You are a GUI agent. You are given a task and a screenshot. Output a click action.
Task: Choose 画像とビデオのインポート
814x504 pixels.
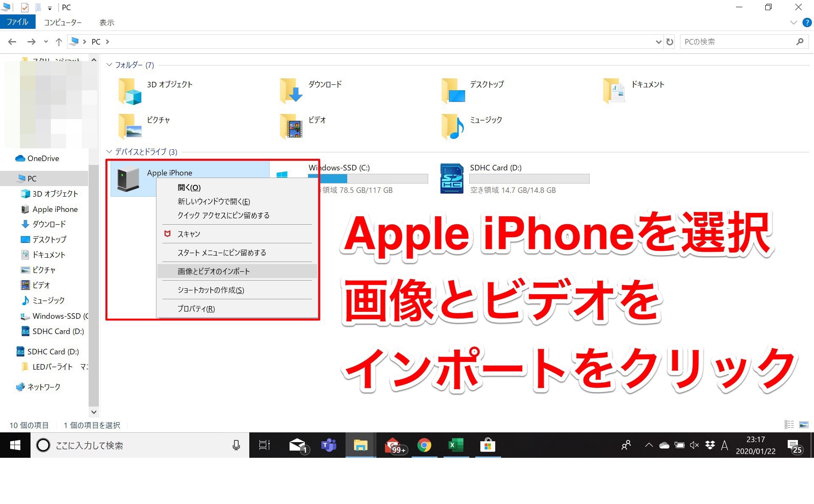[237, 271]
